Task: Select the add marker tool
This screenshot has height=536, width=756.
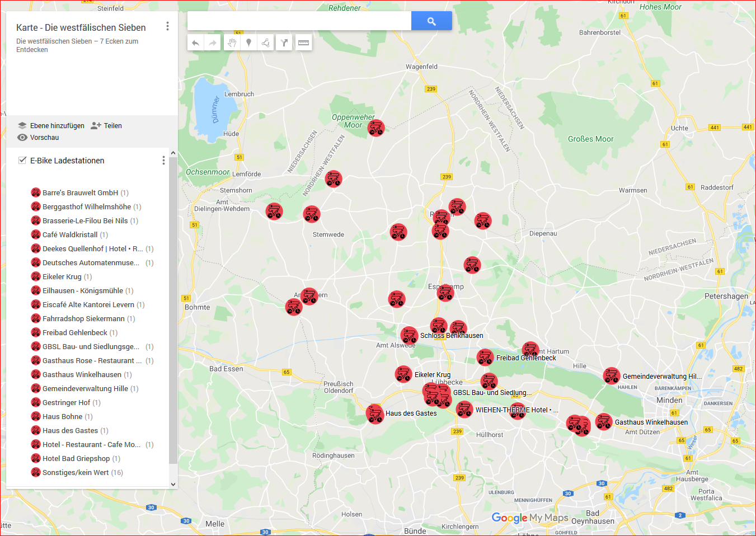Action: click(x=248, y=43)
